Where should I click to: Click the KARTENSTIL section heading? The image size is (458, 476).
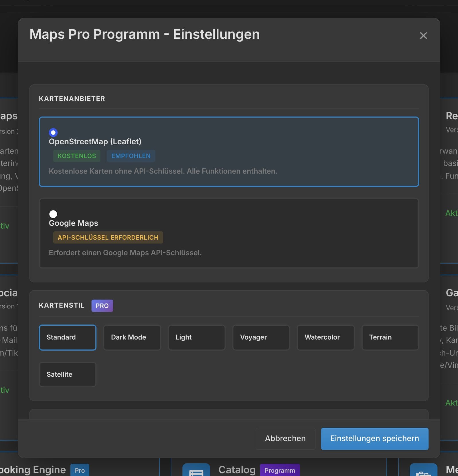coord(62,305)
